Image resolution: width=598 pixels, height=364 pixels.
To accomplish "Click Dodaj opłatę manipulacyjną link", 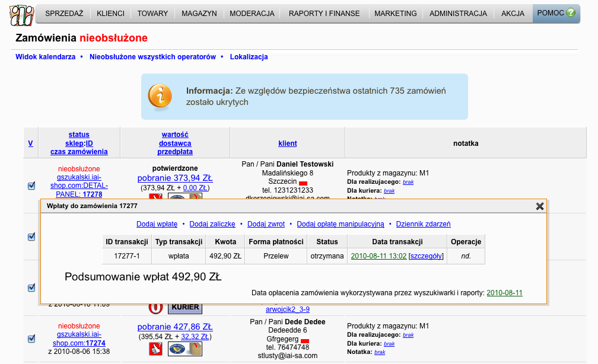I will [340, 224].
